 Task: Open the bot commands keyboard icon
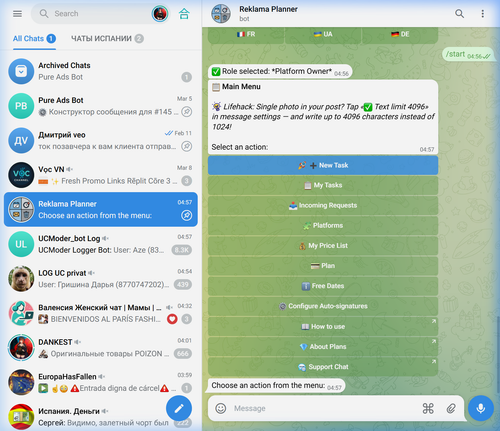tap(428, 408)
